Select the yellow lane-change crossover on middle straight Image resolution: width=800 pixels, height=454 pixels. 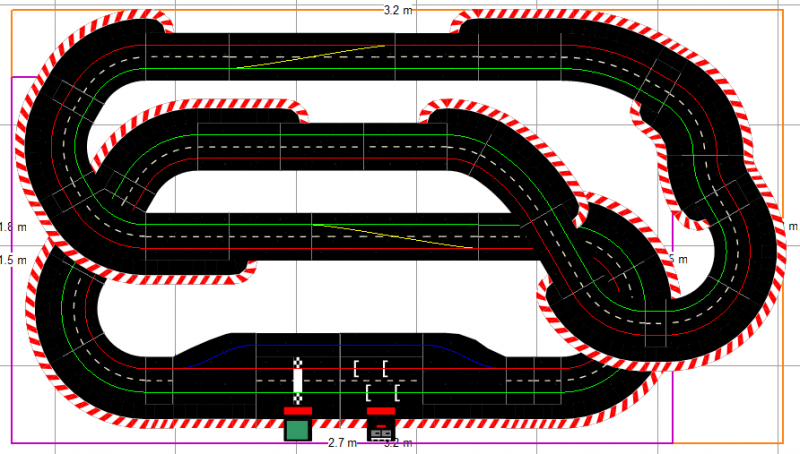392,235
